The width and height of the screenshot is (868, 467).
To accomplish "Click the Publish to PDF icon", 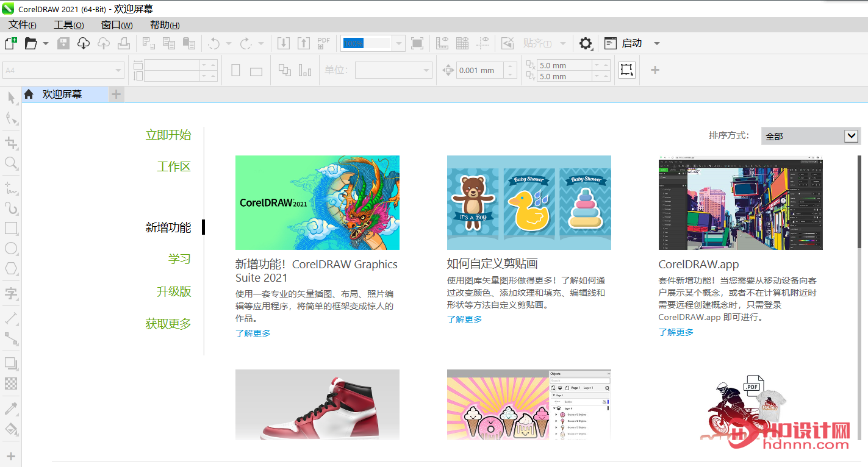I will 324,43.
